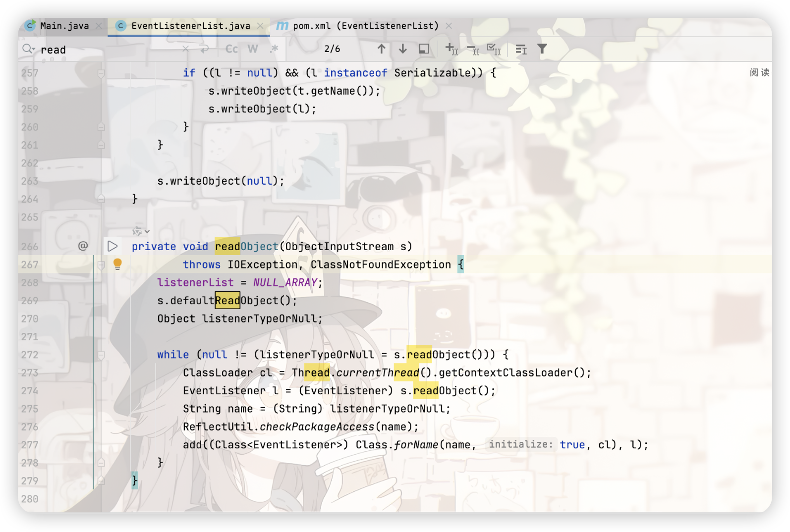This screenshot has height=532, width=790.
Task: Collapse the while loop fold at line 272
Action: 101,355
